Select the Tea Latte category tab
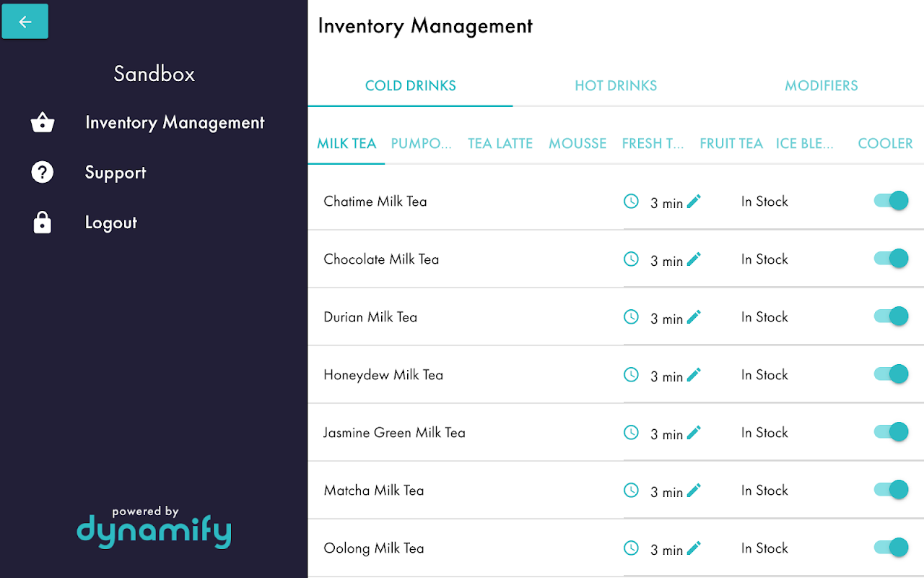The width and height of the screenshot is (924, 578). click(500, 144)
